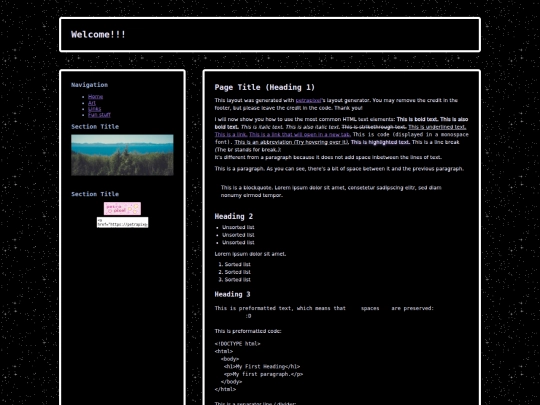Click the 'Heading 2' heading
Image resolution: width=540 pixels, height=405 pixels.
[x=234, y=217]
